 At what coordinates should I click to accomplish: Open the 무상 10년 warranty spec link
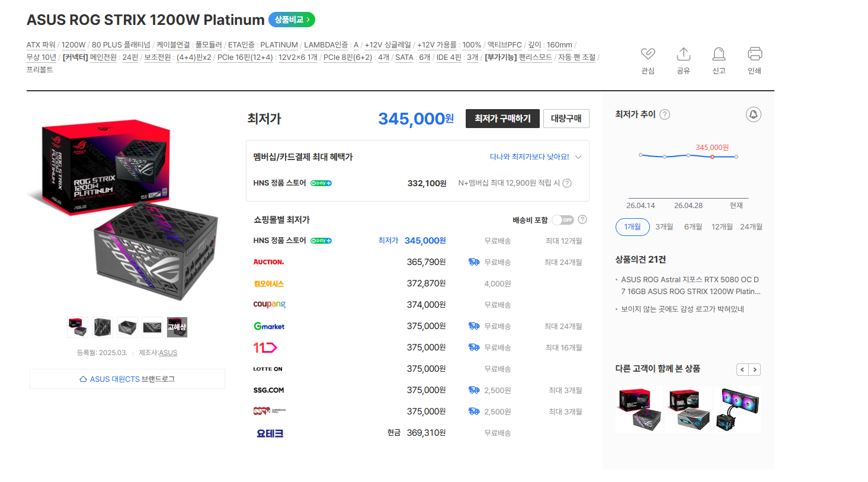41,58
